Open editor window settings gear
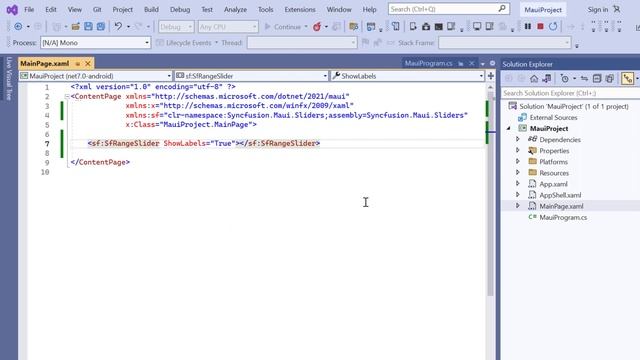 [x=492, y=63]
